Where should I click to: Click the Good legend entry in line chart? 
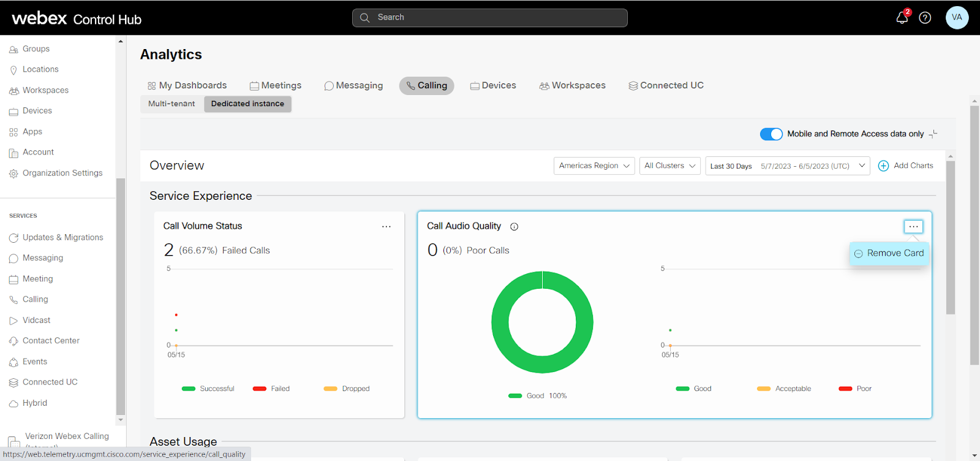pos(694,389)
